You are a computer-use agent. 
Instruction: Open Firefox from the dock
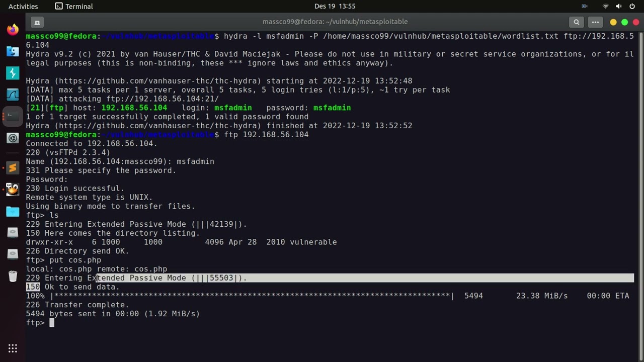coord(13,29)
